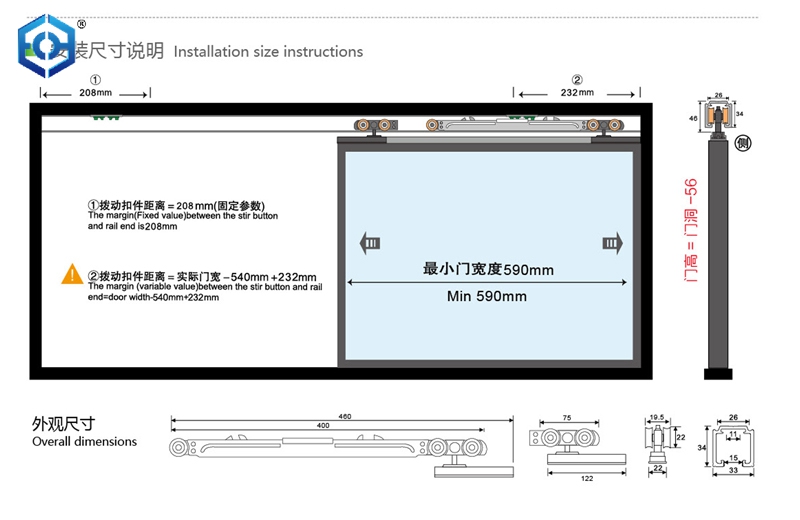800x520 pixels.
Task: Click the 232mm dimension label
Action: pyautogui.click(x=577, y=93)
